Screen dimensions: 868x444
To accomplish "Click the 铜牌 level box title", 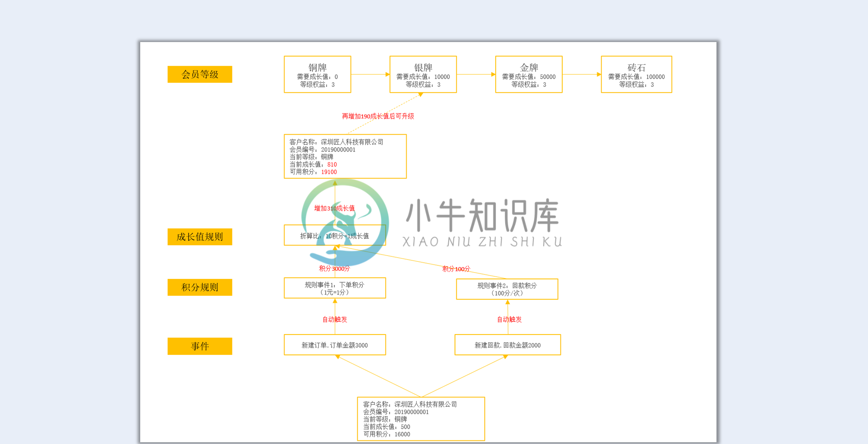I will 318,67.
